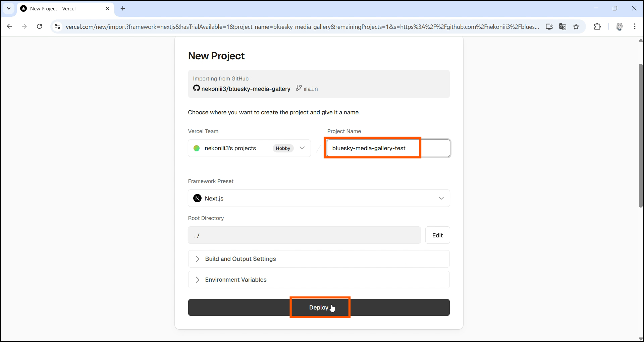Click the browser back arrow
The image size is (644, 342).
pyautogui.click(x=9, y=26)
